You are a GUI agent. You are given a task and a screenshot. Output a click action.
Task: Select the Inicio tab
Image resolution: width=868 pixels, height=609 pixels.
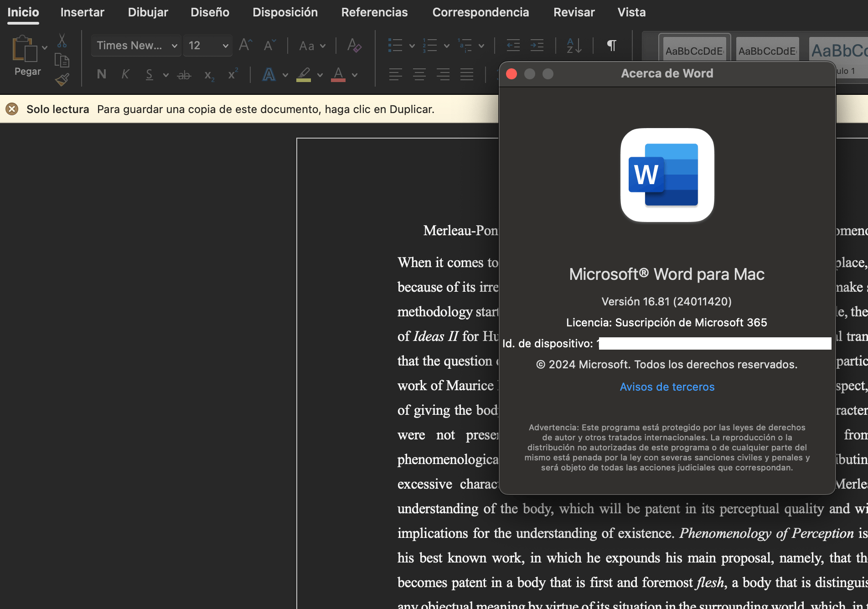[23, 12]
